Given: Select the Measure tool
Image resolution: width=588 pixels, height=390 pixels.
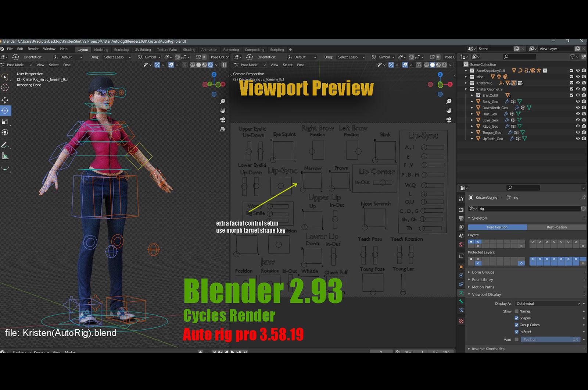Looking at the screenshot, I should click(x=5, y=156).
